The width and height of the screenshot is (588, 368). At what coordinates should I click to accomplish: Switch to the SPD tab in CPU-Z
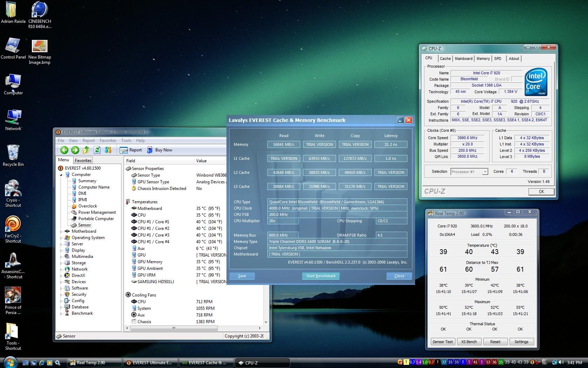[x=498, y=59]
